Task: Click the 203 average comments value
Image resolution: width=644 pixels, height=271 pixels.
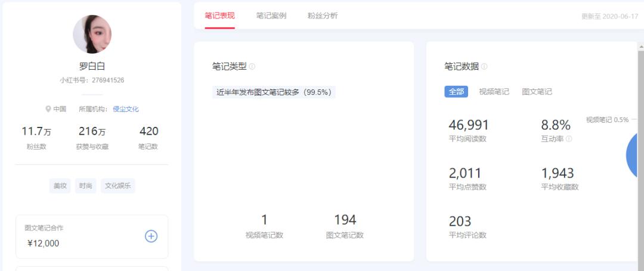Action: 460,222
